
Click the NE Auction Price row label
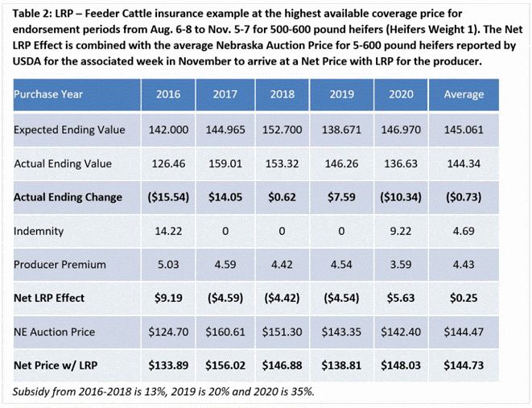[x=55, y=332]
